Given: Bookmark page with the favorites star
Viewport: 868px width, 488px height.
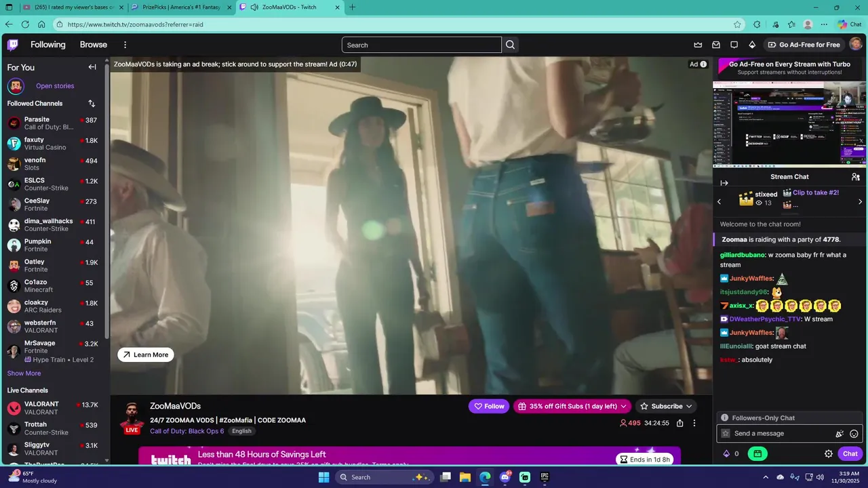Looking at the screenshot, I should click(737, 24).
